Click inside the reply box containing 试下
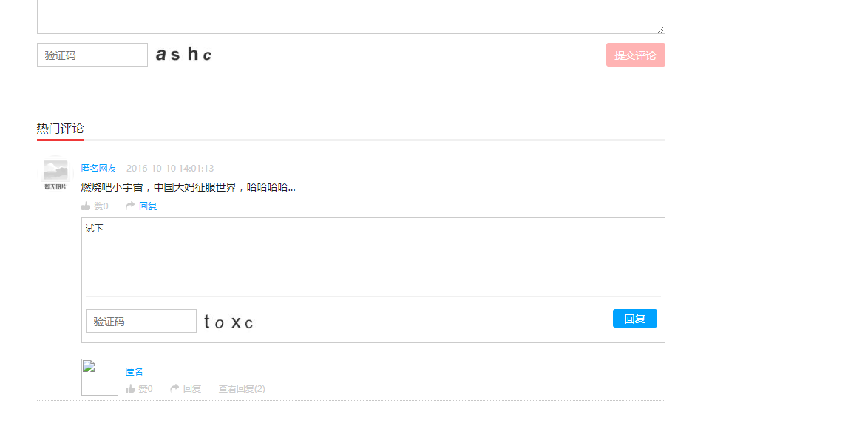This screenshot has width=868, height=423. [373, 257]
